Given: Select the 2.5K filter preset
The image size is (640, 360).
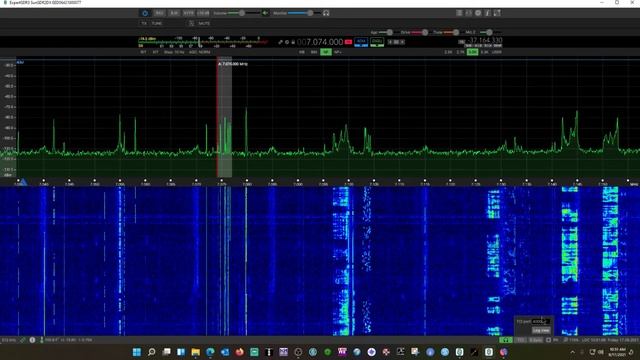Looking at the screenshot, I should click(448, 52).
